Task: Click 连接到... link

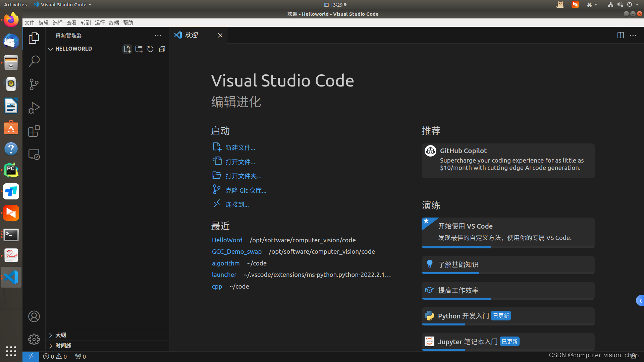Action: pos(237,204)
